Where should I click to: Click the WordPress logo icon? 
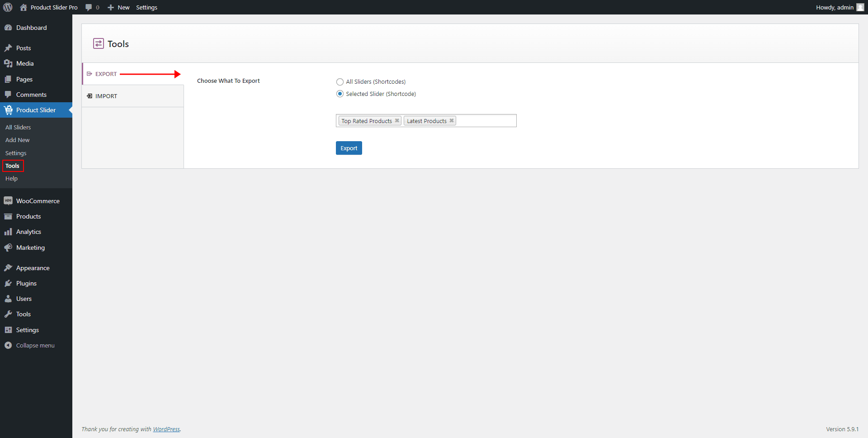pos(8,7)
